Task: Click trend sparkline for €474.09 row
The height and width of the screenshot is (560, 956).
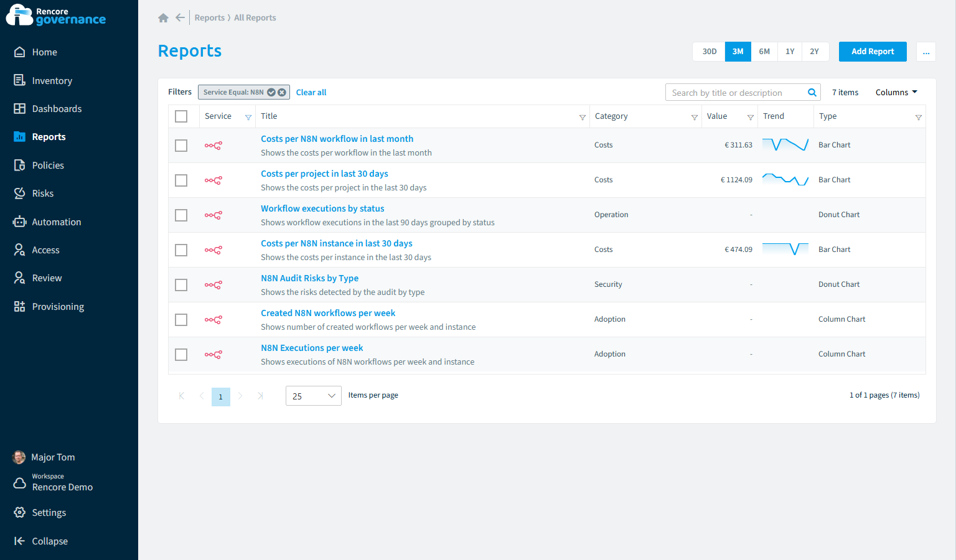Action: [785, 250]
